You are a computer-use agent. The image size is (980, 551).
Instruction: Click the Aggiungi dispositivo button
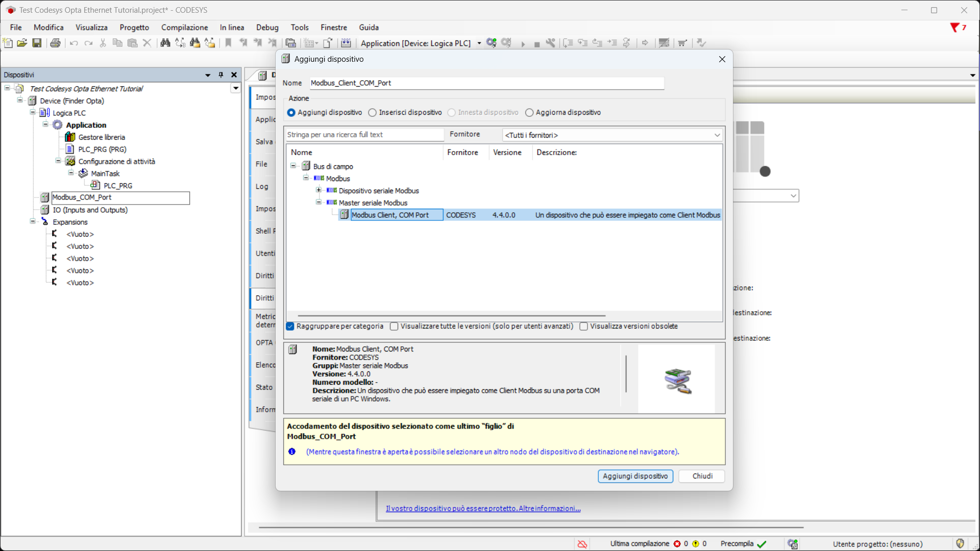[635, 476]
